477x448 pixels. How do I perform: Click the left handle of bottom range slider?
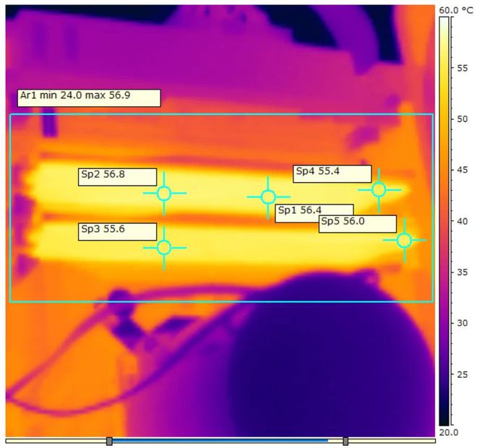(x=109, y=441)
